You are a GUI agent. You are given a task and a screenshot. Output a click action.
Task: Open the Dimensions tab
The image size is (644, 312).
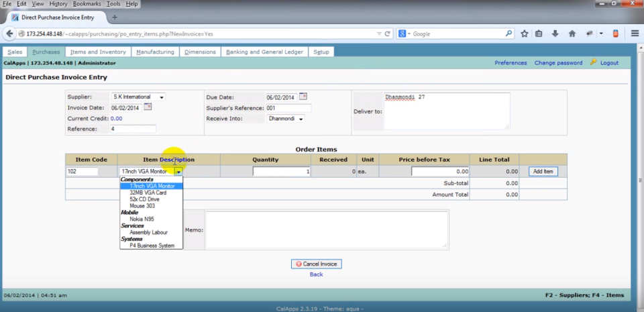tap(200, 52)
